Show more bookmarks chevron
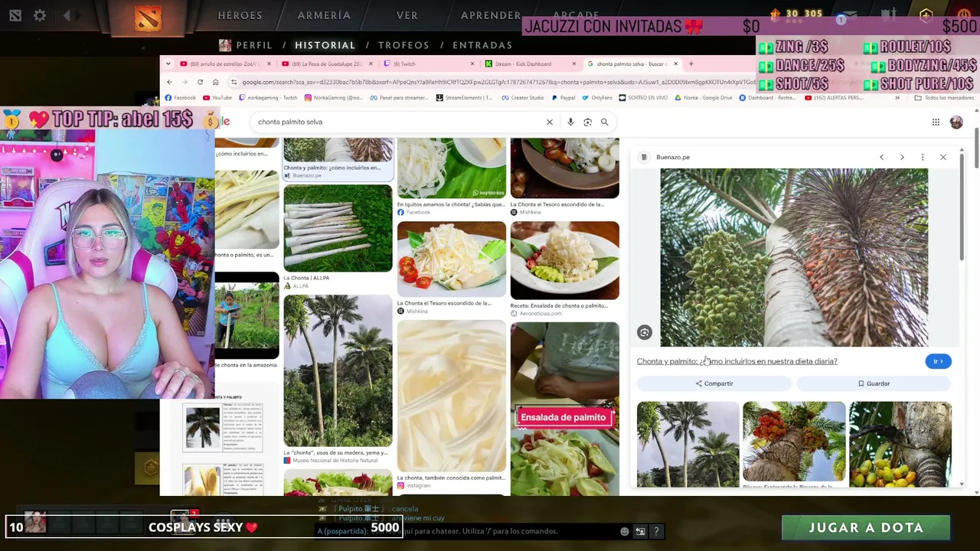Image resolution: width=980 pixels, height=551 pixels. pos(897,98)
